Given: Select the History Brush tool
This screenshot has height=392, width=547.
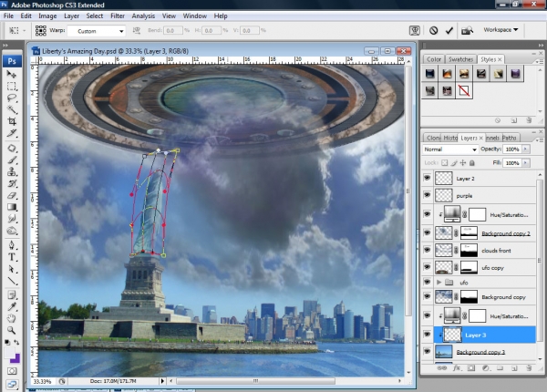Looking at the screenshot, I should 12,183.
